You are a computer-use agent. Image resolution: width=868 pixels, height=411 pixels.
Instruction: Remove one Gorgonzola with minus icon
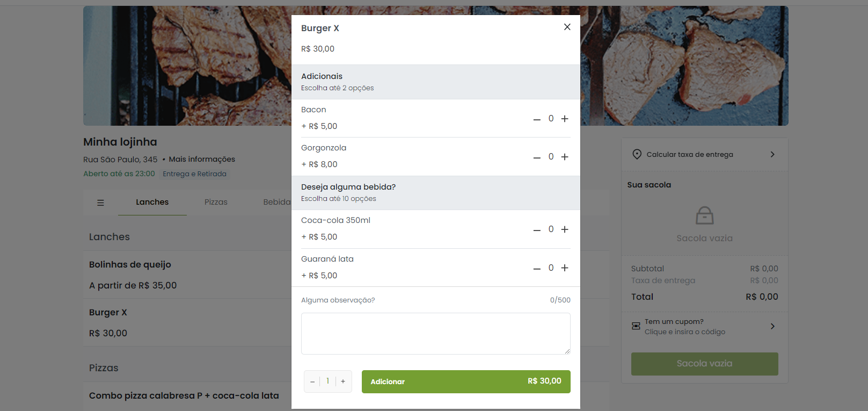click(x=537, y=157)
